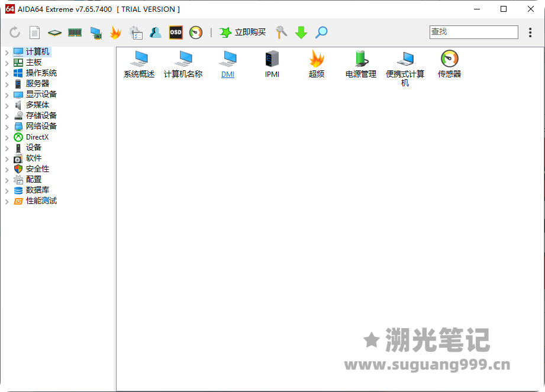Expand the 存储设备 tree node
The image size is (545, 392).
[x=7, y=116]
